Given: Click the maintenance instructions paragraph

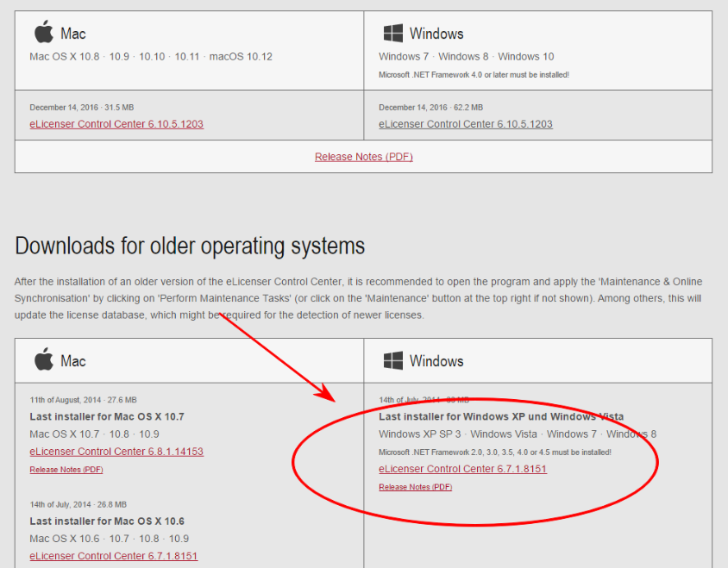Looking at the screenshot, I should click(358, 298).
